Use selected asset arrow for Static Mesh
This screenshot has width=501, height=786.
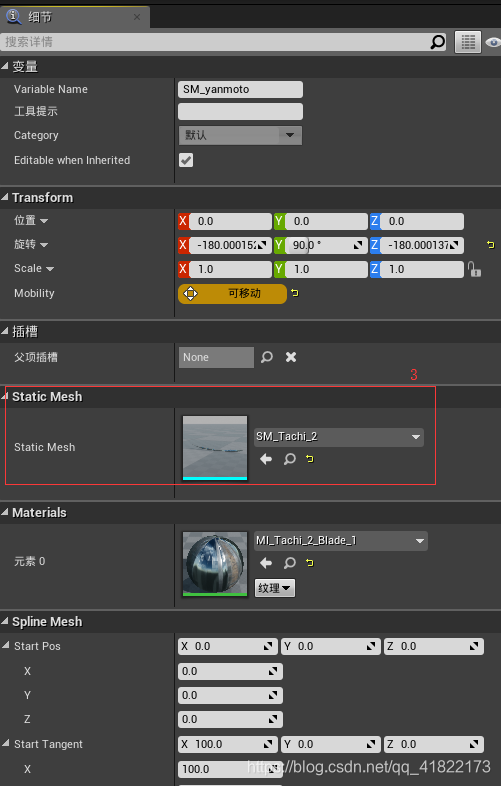point(266,459)
